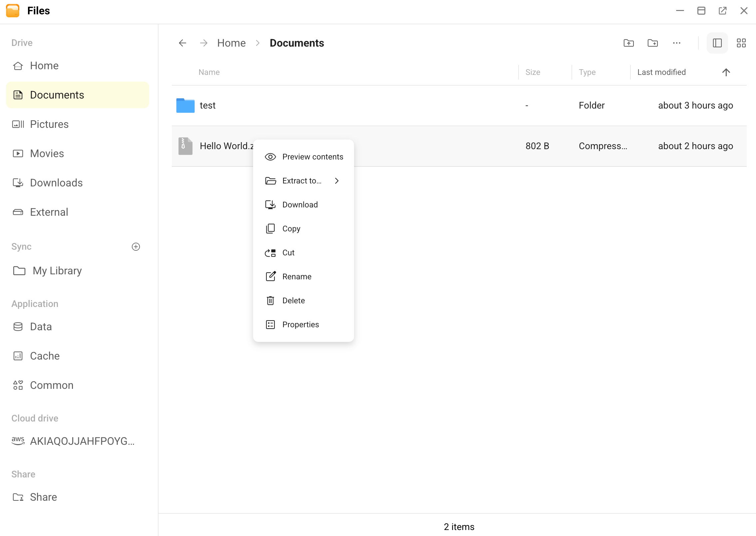Image resolution: width=756 pixels, height=536 pixels.
Task: Go to Movies in the sidebar
Action: 78,153
